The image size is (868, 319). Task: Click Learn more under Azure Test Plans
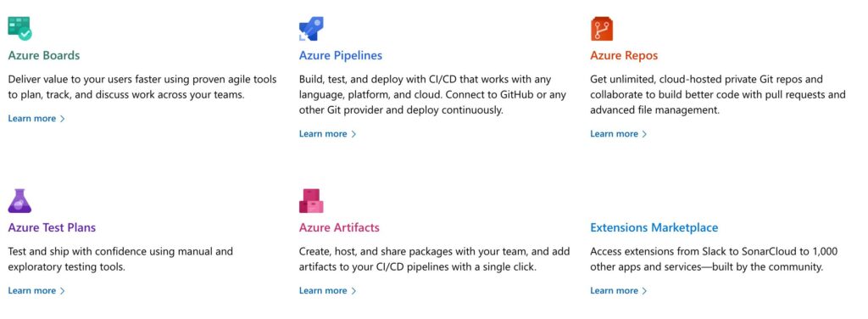tap(32, 291)
